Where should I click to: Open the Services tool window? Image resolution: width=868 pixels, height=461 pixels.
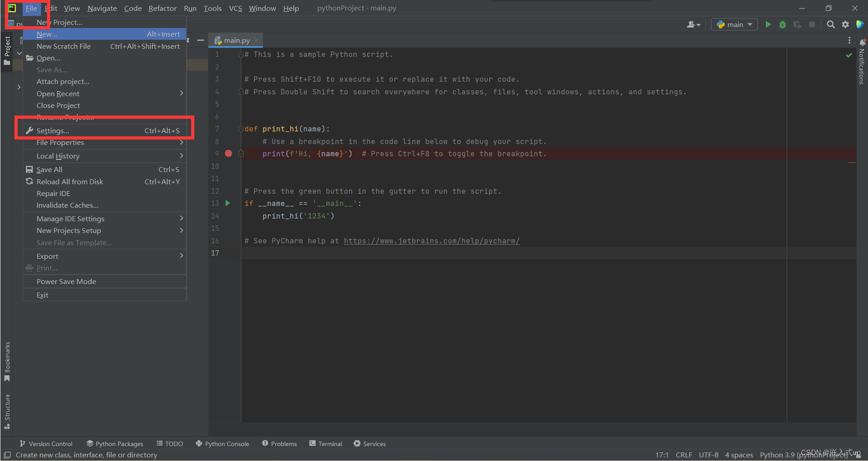[370, 444]
